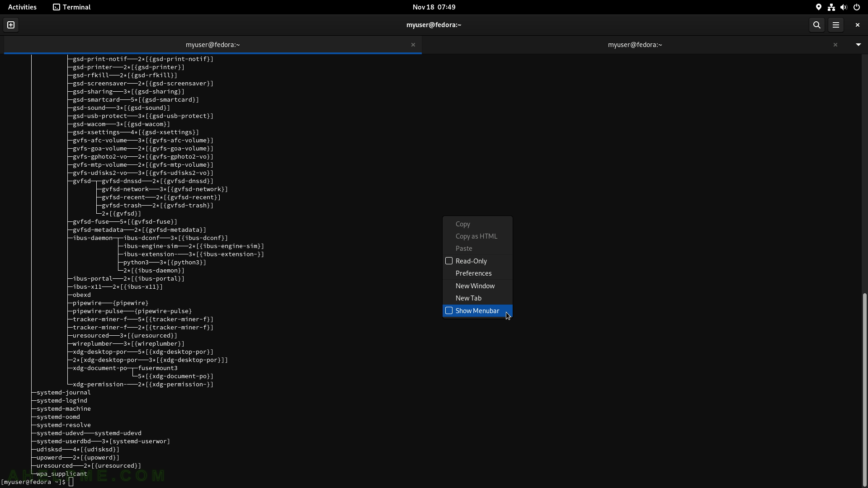Image resolution: width=868 pixels, height=488 pixels.
Task: Click the 'gvfsd-fuse' process line
Action: tap(125, 221)
